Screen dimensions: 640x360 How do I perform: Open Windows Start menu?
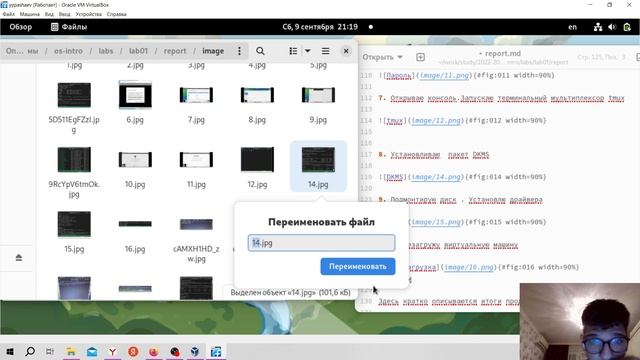(10, 351)
